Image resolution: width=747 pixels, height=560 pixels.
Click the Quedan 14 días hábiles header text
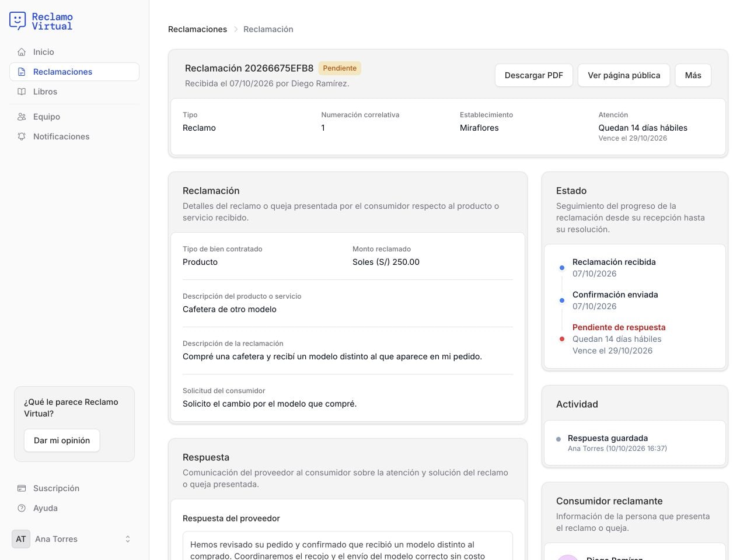tap(643, 128)
